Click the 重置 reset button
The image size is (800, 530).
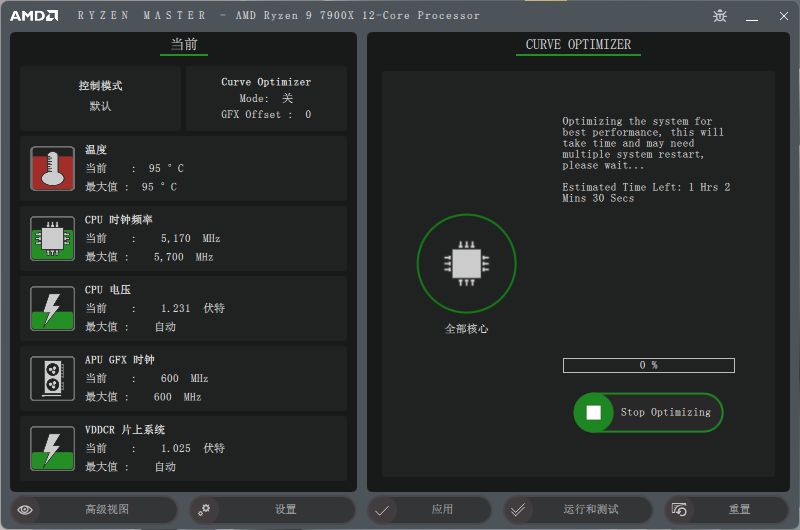pyautogui.click(x=727, y=510)
